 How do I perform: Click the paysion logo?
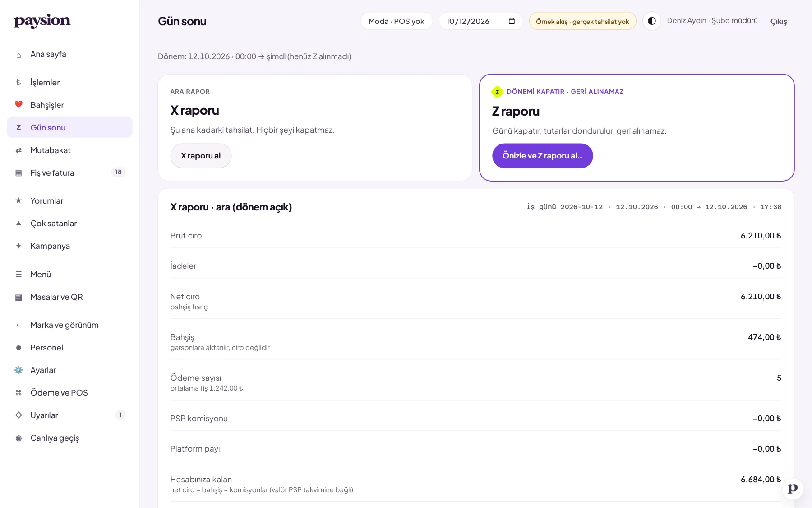click(x=42, y=21)
